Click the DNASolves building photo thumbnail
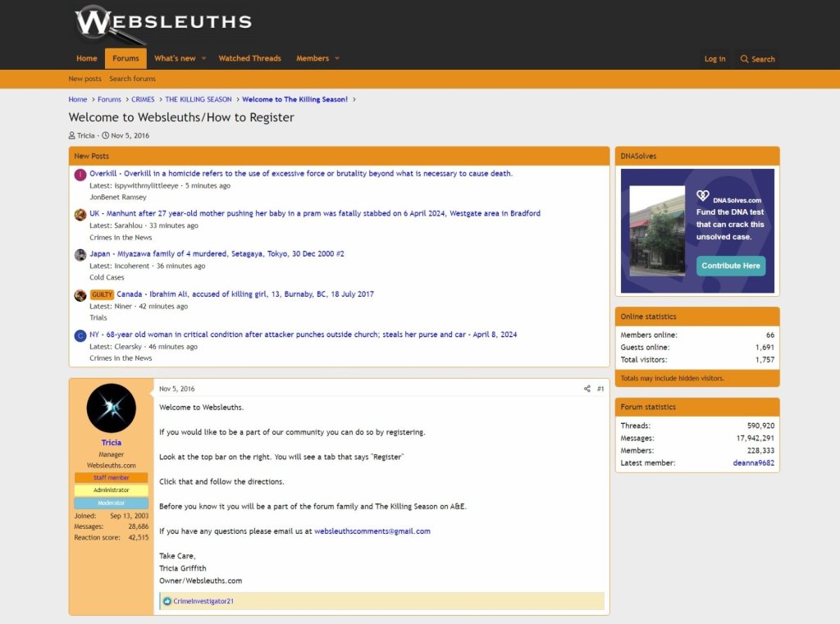 657,230
